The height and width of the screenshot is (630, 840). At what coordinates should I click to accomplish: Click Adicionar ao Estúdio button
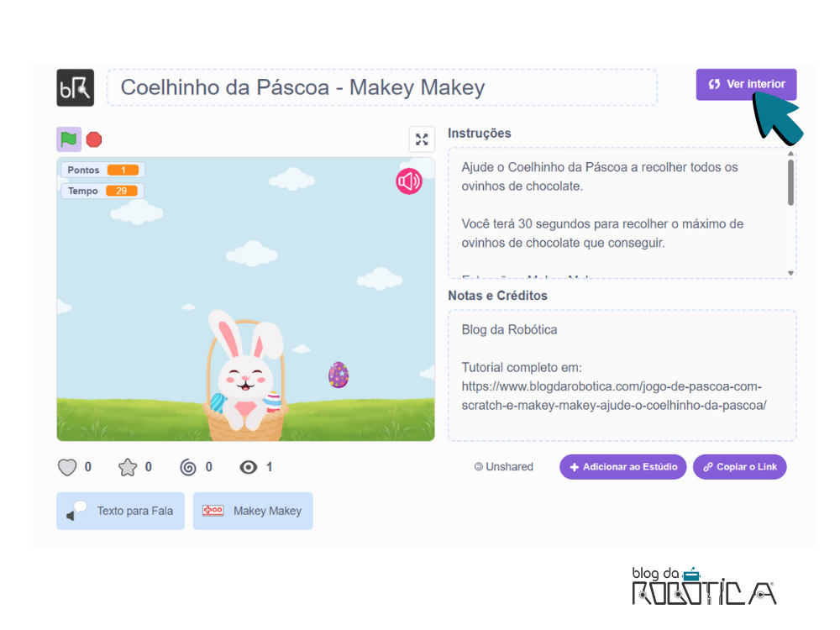click(623, 467)
